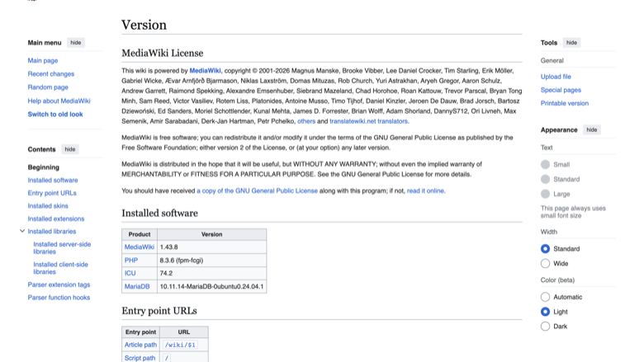644x362 pixels.
Task: Click ICU version cell '74.2'
Action: click(x=212, y=274)
